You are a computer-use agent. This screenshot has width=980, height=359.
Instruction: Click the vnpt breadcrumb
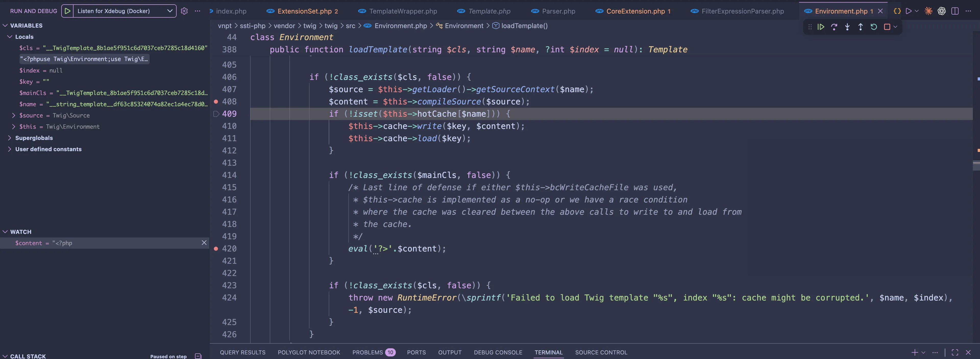pos(225,26)
